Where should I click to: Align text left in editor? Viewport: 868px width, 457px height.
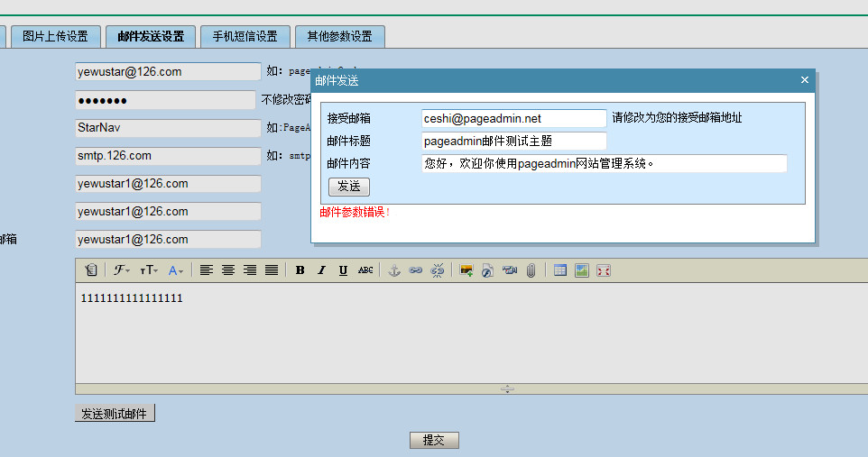tap(207, 270)
